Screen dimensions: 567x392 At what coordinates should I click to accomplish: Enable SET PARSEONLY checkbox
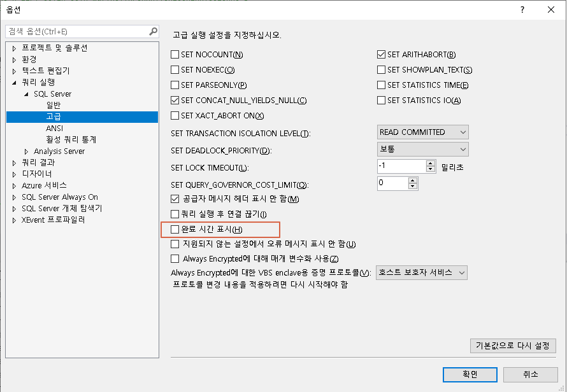pyautogui.click(x=175, y=85)
